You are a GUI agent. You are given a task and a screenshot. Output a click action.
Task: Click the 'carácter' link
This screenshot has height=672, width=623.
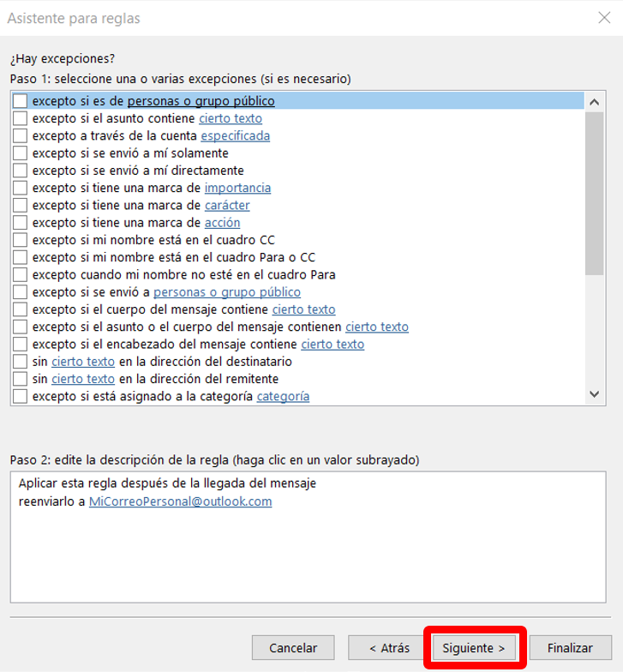(227, 206)
